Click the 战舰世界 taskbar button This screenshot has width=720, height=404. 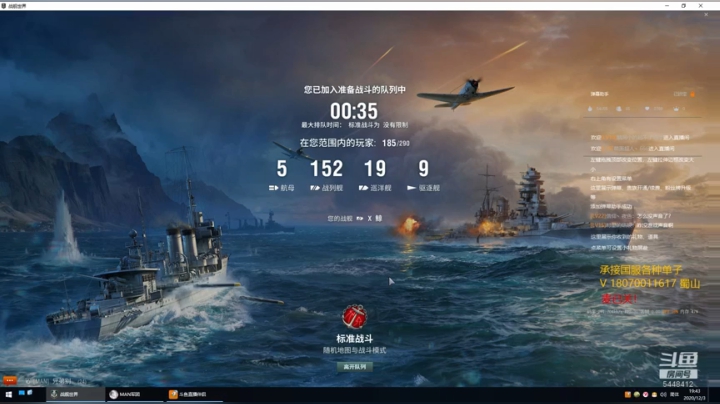click(x=76, y=394)
